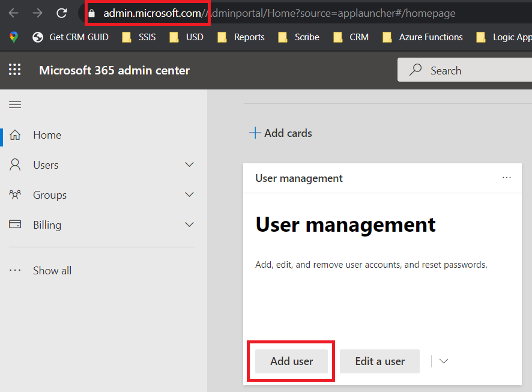The image size is (532, 392).
Task: Expand the Groups section chevron
Action: pos(189,194)
